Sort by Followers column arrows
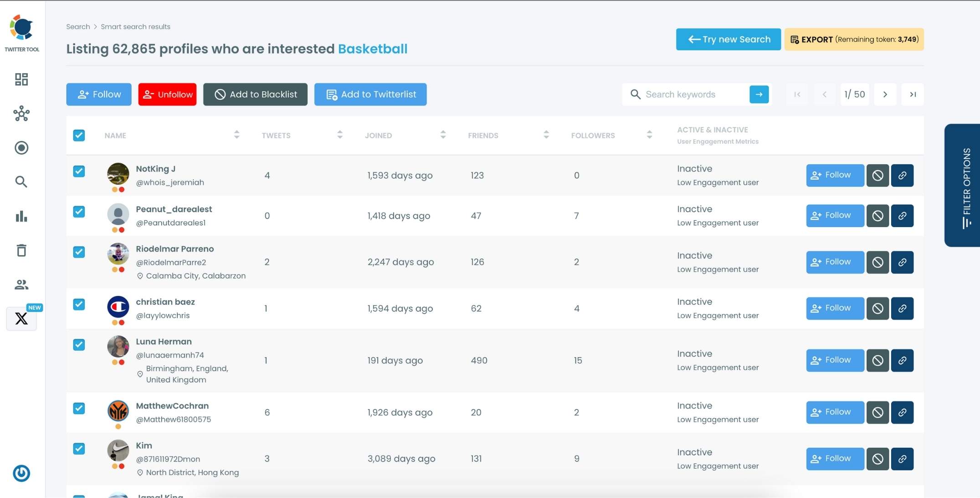The image size is (980, 498). (649, 135)
